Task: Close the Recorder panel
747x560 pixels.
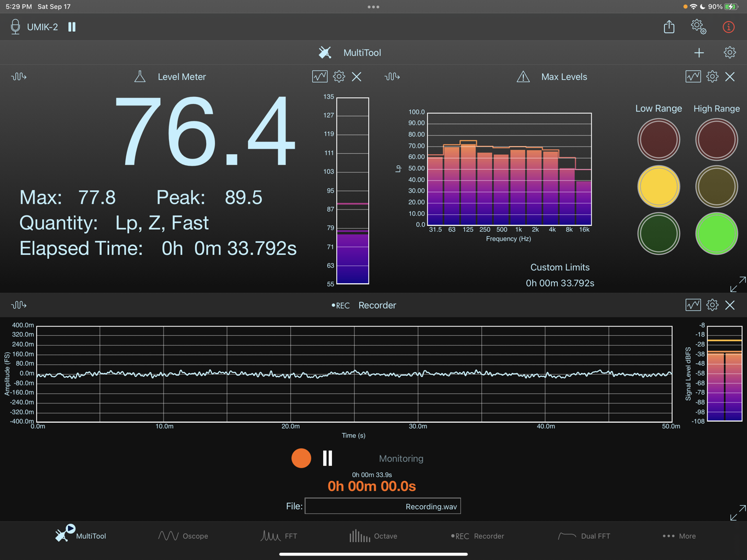Action: (730, 305)
